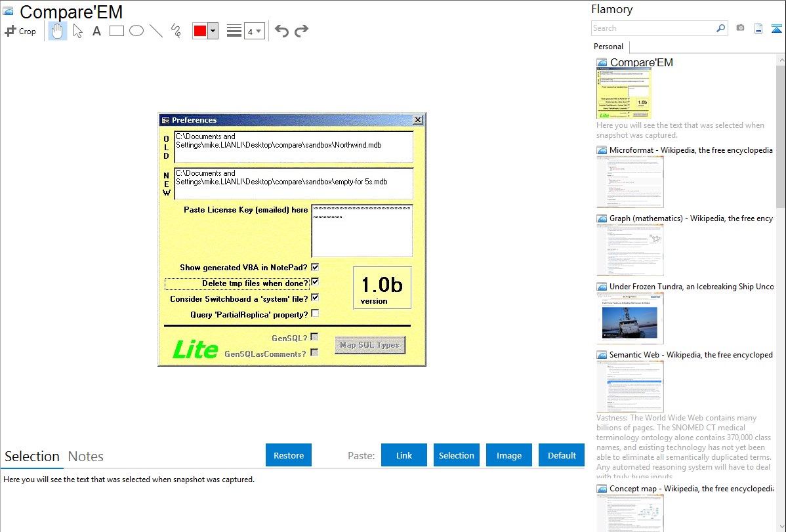This screenshot has height=532, width=786.
Task: Click the blue collapse icon at top right
Action: (x=776, y=28)
